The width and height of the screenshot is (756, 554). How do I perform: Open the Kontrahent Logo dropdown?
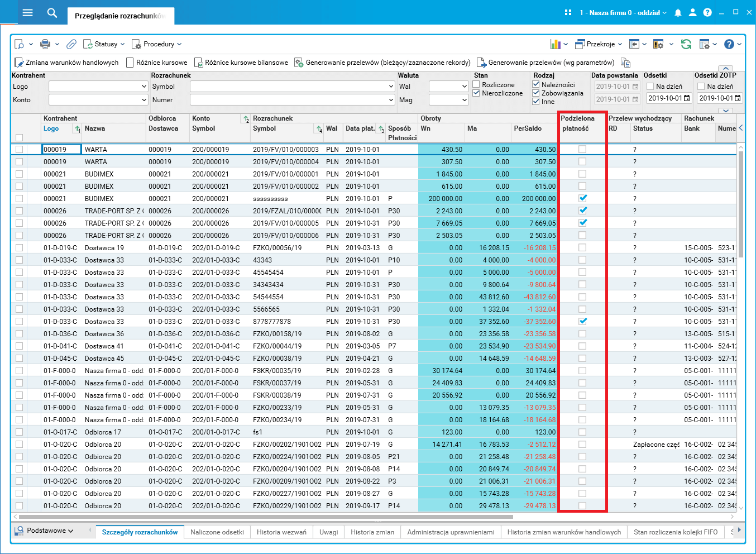point(143,87)
